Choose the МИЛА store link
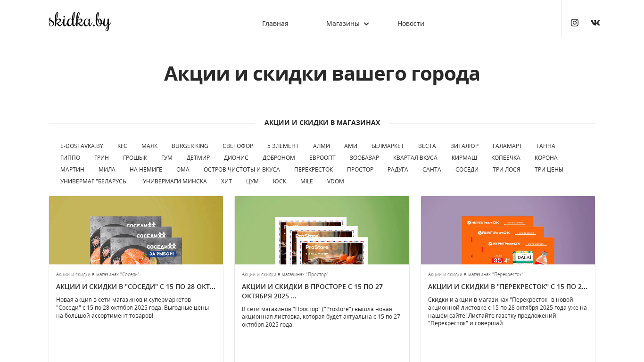644x362 pixels. [107, 169]
